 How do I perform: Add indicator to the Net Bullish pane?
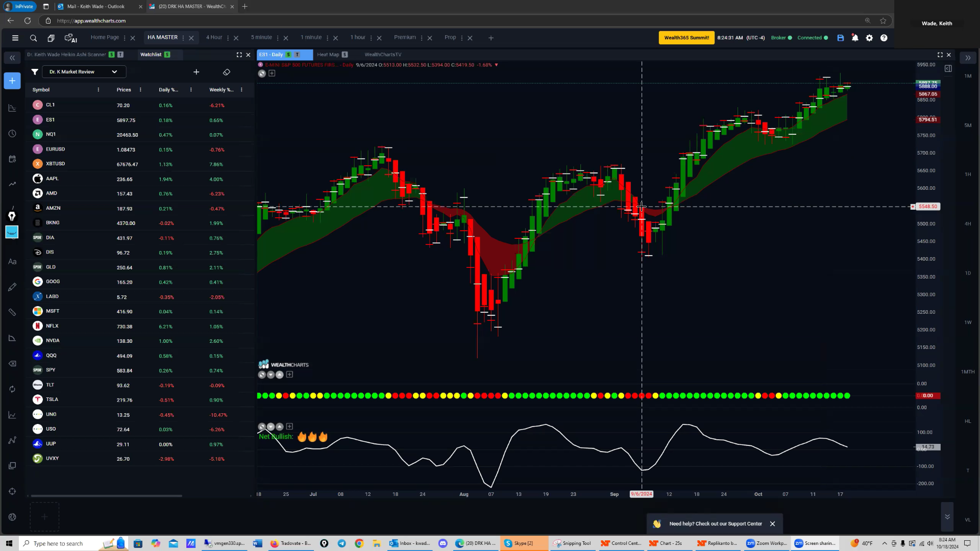289,427
